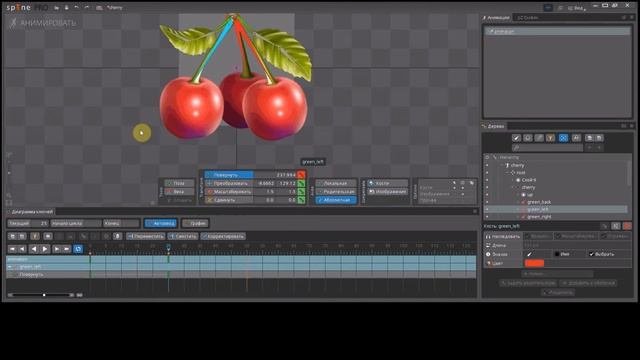The image size is (640, 360).
Task: Select the green_back bone in tree
Action: pyautogui.click(x=539, y=202)
